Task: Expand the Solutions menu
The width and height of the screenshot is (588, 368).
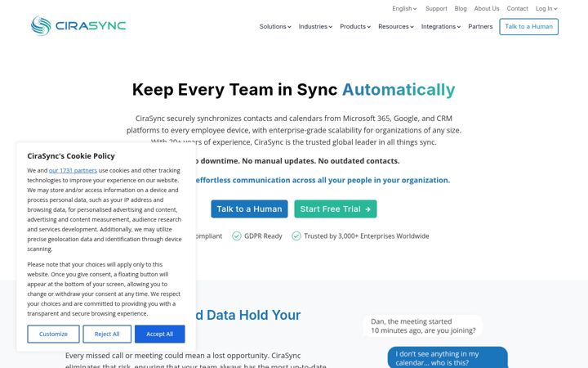Action: pos(275,27)
